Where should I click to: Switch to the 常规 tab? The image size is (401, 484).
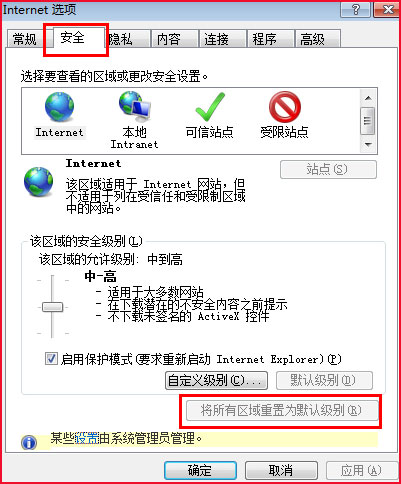[24, 40]
